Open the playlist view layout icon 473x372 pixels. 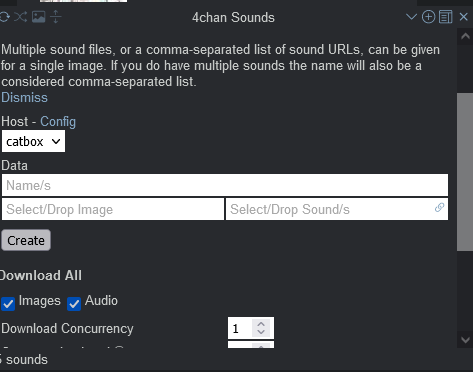[x=446, y=17]
